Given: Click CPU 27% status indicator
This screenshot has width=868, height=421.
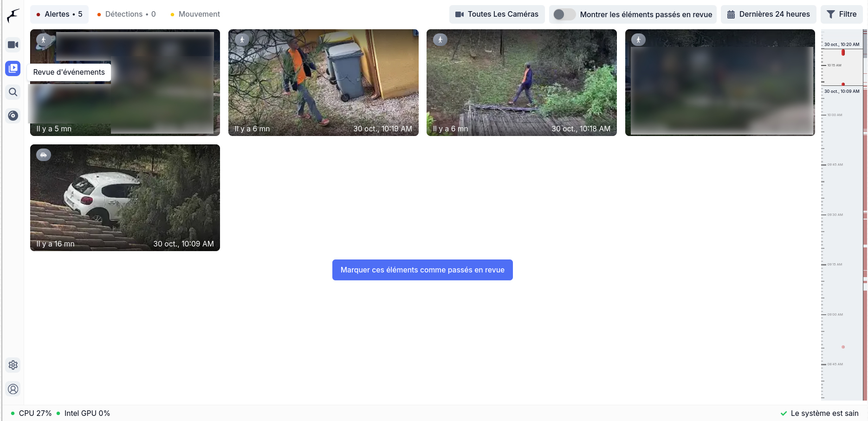Looking at the screenshot, I should coord(32,413).
